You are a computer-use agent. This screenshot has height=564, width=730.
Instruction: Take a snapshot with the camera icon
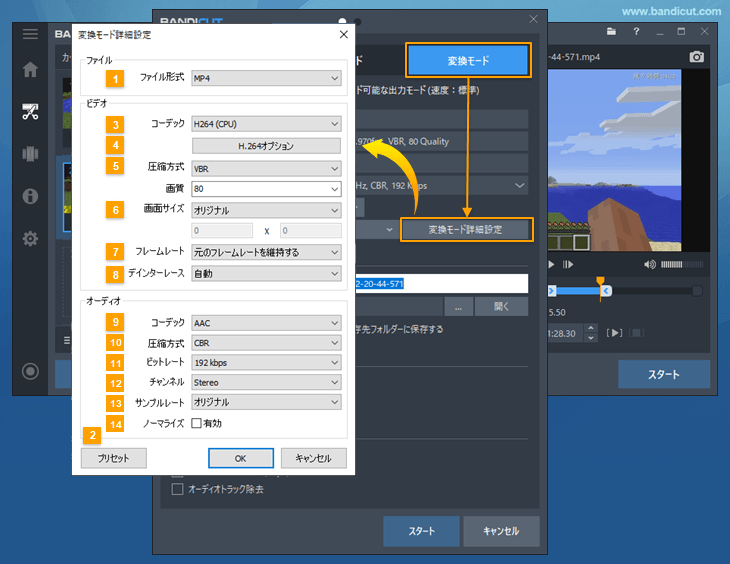[x=696, y=57]
